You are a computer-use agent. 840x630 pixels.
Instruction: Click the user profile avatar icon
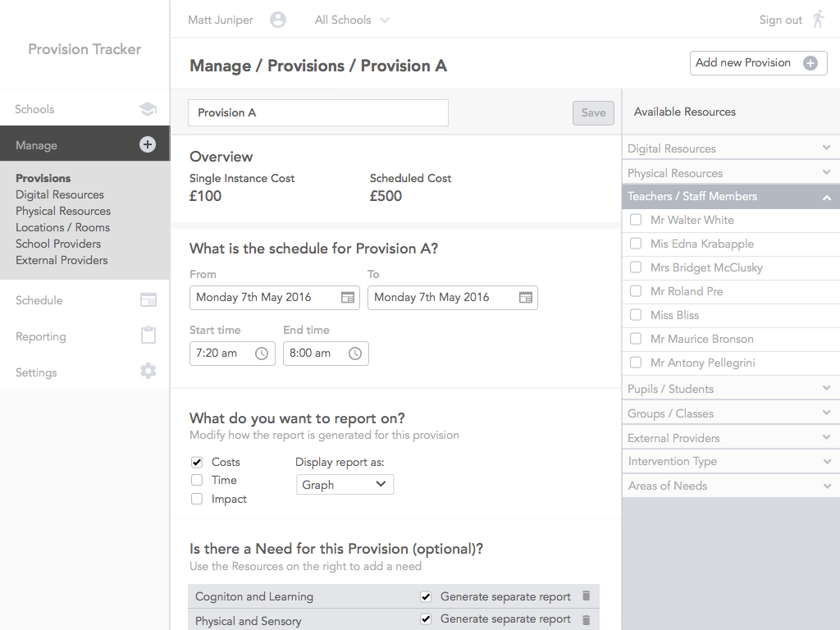278,20
